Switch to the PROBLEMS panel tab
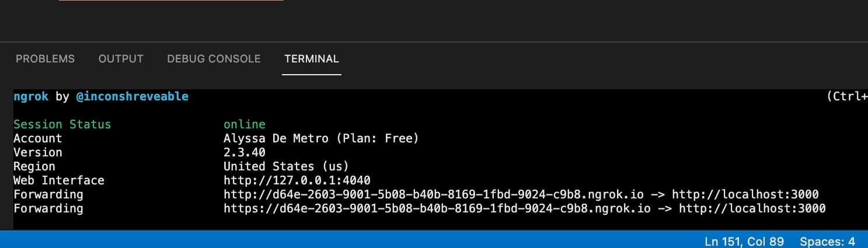 pos(45,59)
